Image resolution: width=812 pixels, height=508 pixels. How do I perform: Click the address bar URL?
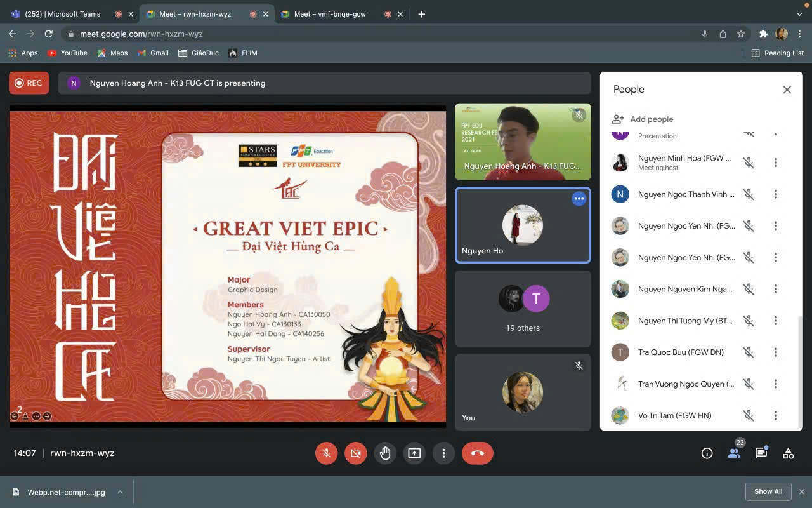coord(141,34)
